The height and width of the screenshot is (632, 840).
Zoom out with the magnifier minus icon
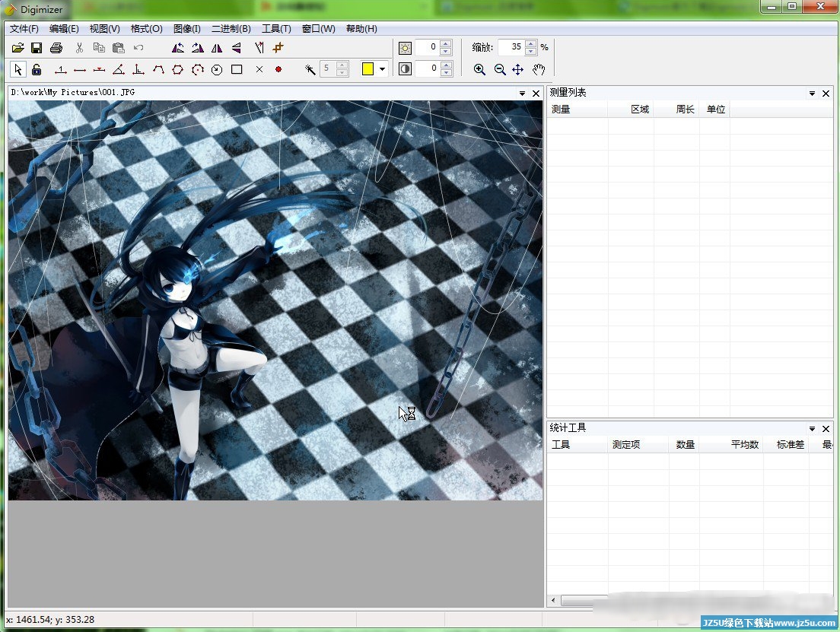500,70
